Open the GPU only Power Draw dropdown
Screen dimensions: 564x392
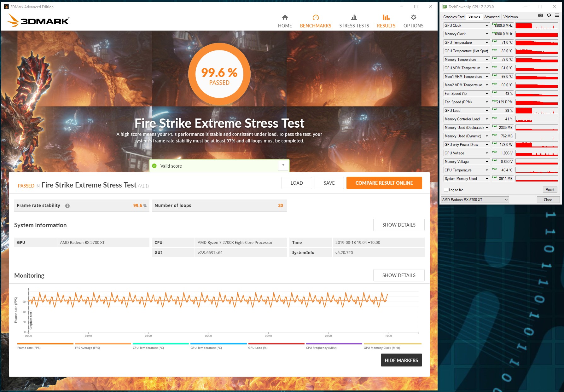[487, 145]
